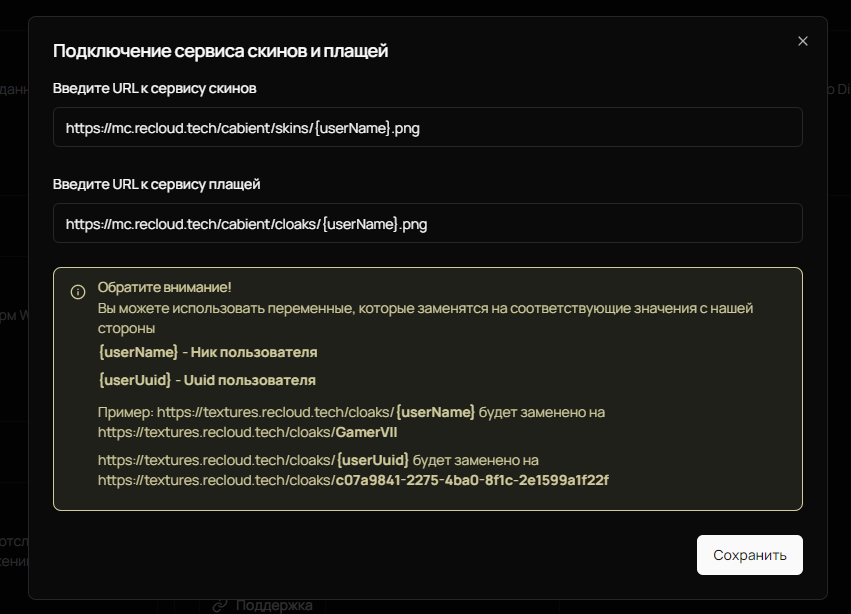Click {userName} inside the cloaks URL field
Screen dimensions: 851x614
pyautogui.click(x=358, y=224)
